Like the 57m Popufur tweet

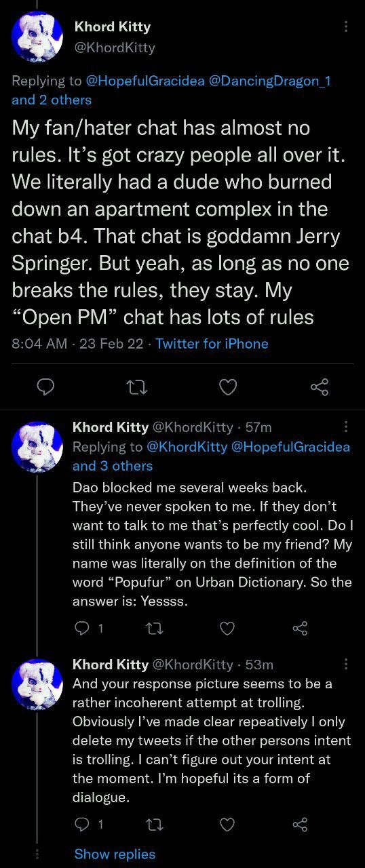click(x=228, y=629)
